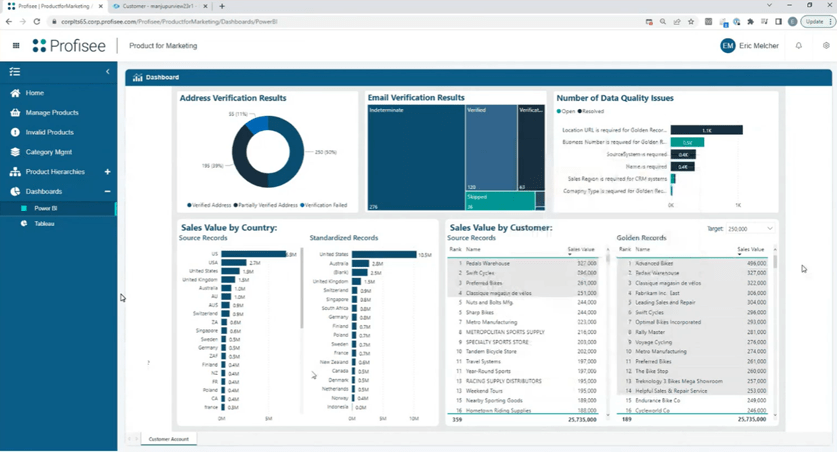Go to Home in sidebar

(35, 93)
